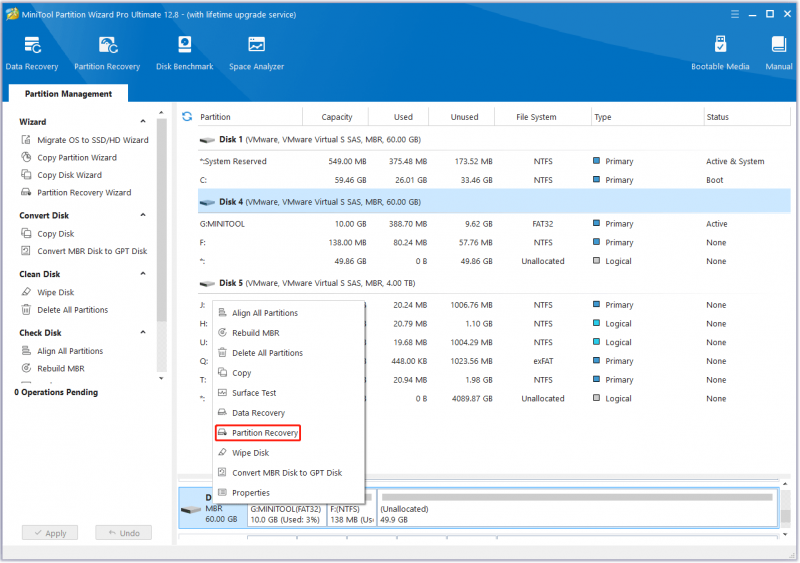The height and width of the screenshot is (563, 800).
Task: Select the Q: exFAT partition row
Action: 494,361
